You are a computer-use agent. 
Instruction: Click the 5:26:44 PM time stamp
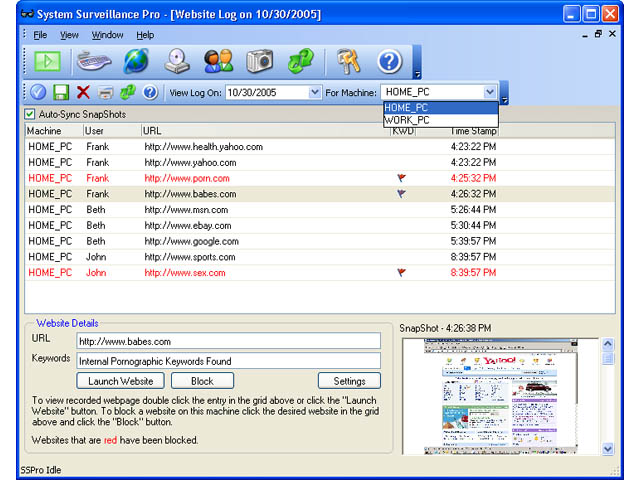point(473,210)
